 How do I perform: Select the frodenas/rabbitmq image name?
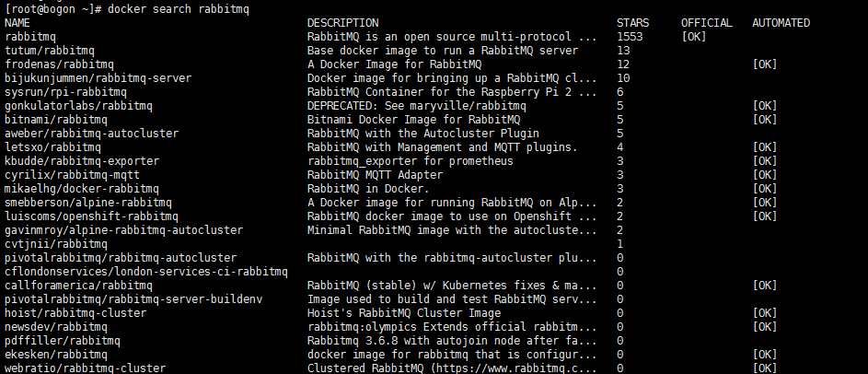click(50, 64)
